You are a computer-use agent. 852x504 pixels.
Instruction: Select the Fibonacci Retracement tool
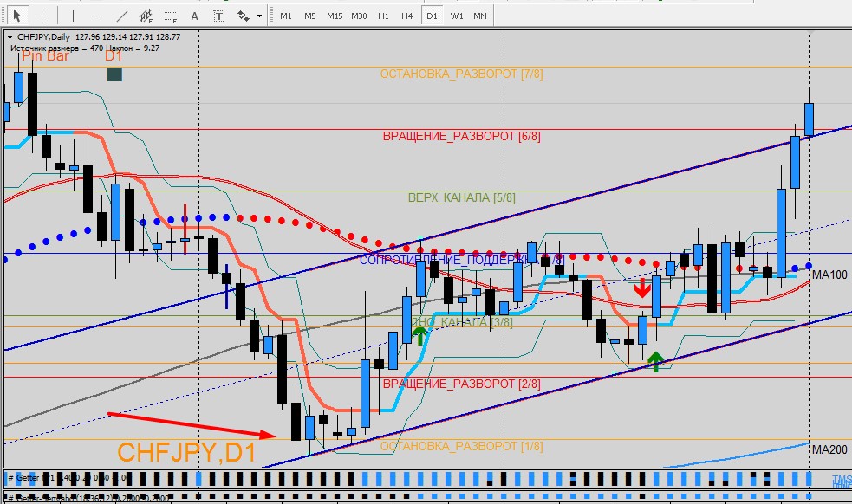[171, 16]
